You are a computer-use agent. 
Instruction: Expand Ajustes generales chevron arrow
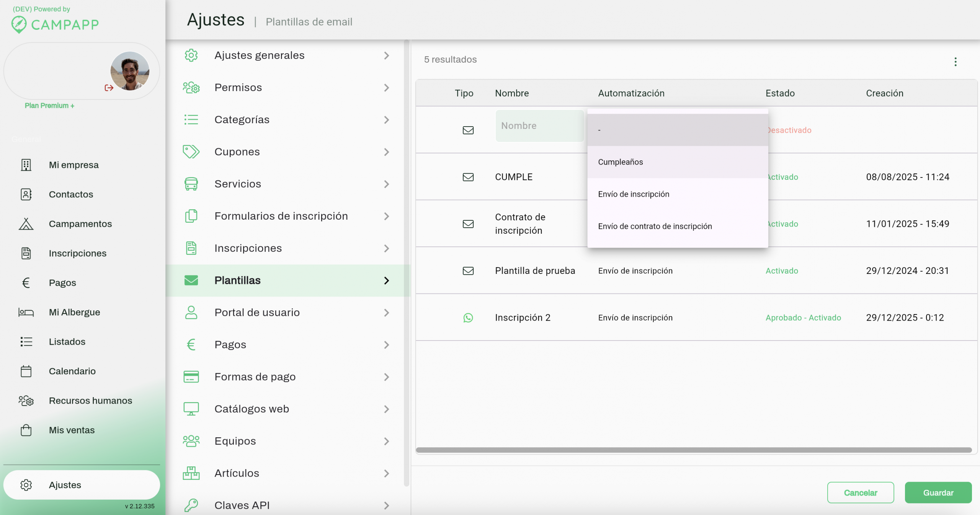pyautogui.click(x=386, y=55)
